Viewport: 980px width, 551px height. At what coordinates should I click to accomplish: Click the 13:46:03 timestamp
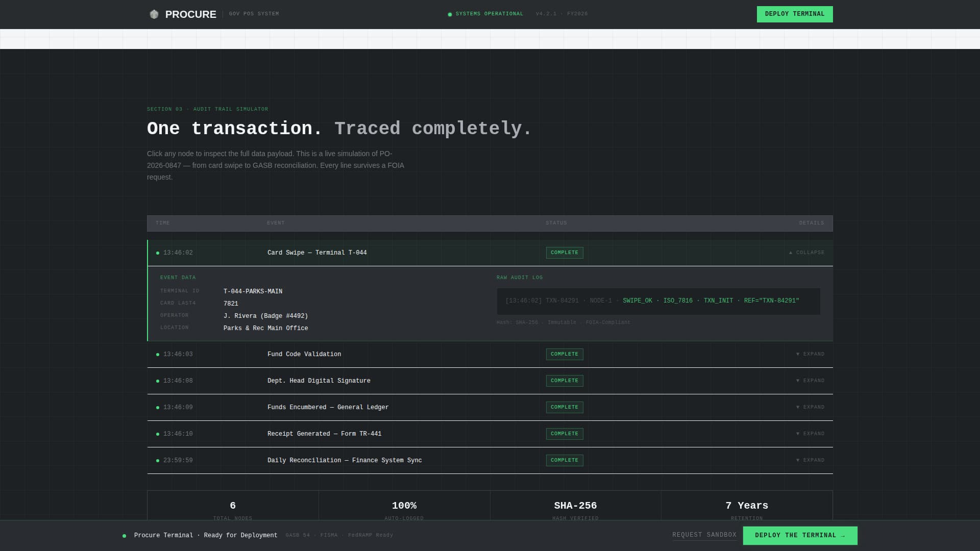(178, 354)
